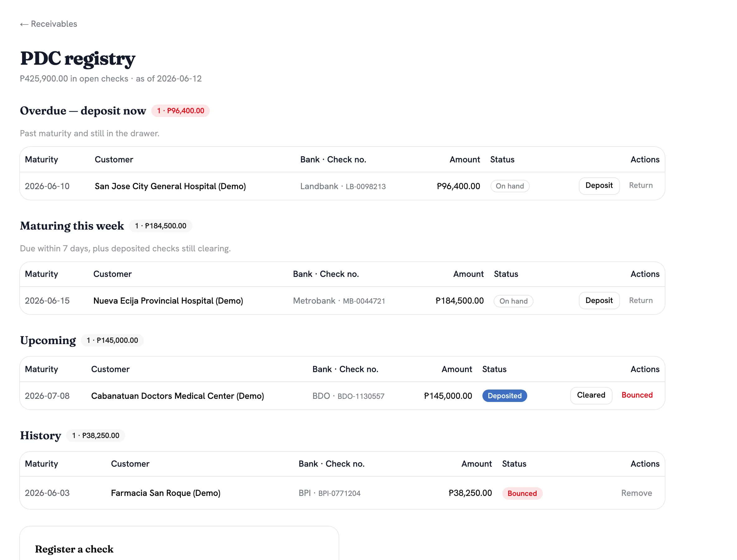Go back to Receivables

click(48, 24)
